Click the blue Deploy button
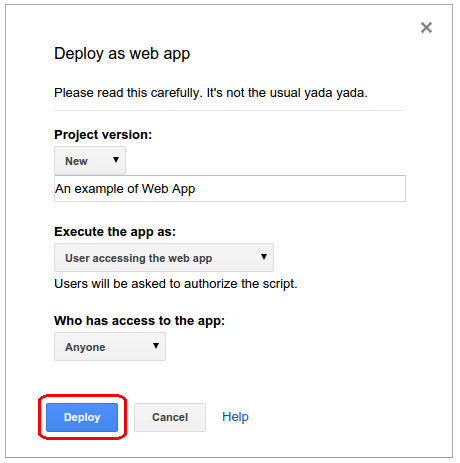 [x=82, y=417]
